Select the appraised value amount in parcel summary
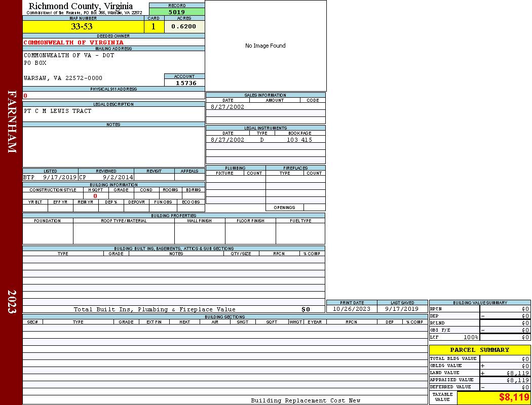The width and height of the screenshot is (532, 405). [517, 380]
